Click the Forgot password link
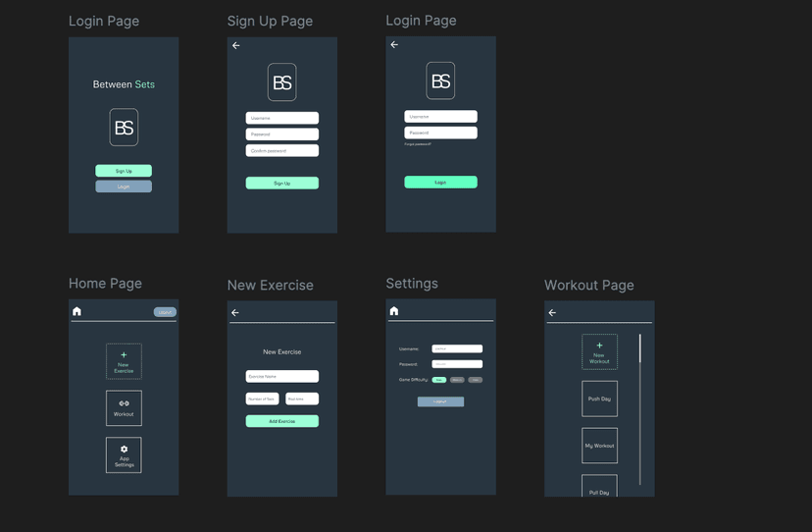Image resolution: width=812 pixels, height=532 pixels. pos(418,144)
